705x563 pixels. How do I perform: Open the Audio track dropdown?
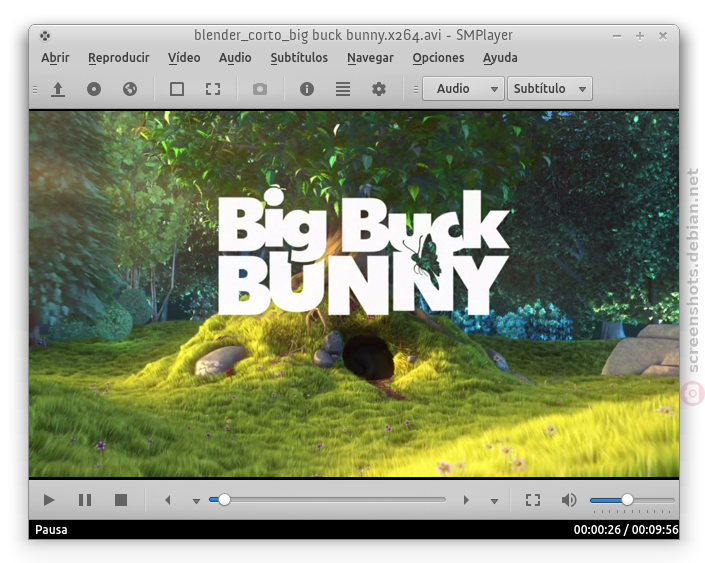[x=463, y=89]
